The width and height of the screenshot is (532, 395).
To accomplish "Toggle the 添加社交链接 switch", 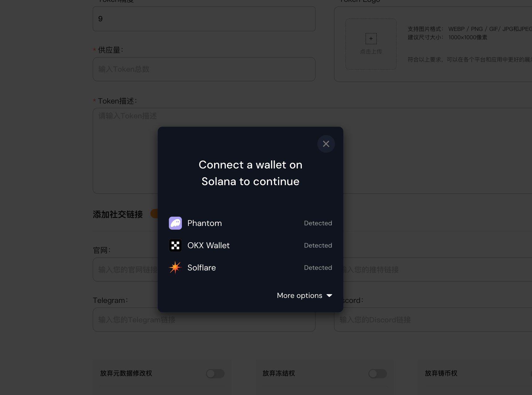I will [154, 214].
